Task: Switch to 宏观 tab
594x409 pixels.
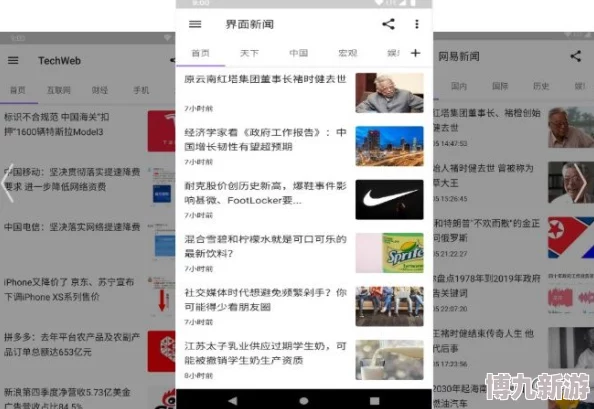Action: [x=348, y=53]
